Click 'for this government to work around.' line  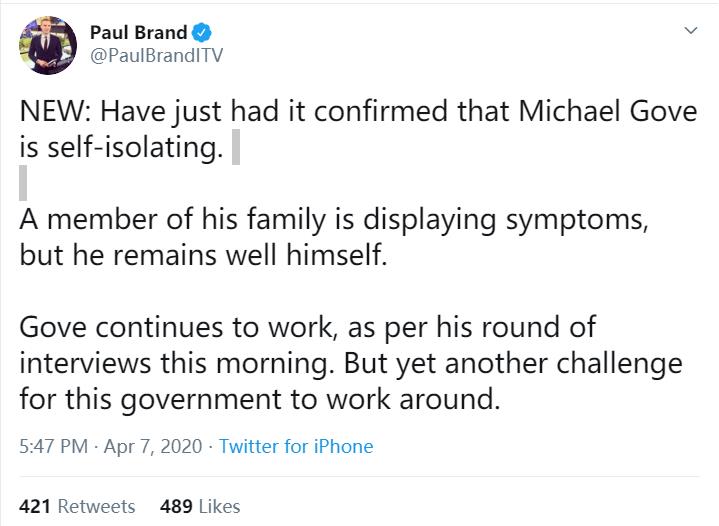pos(258,399)
